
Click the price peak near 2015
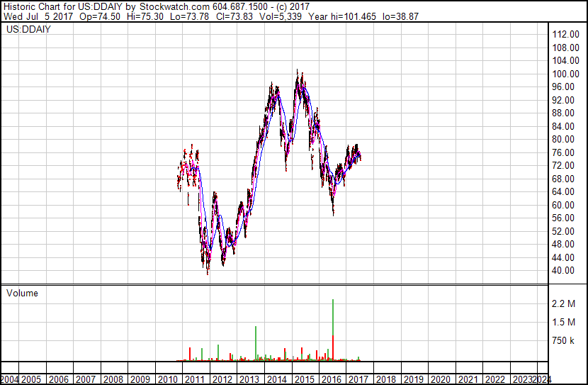pos(298,72)
